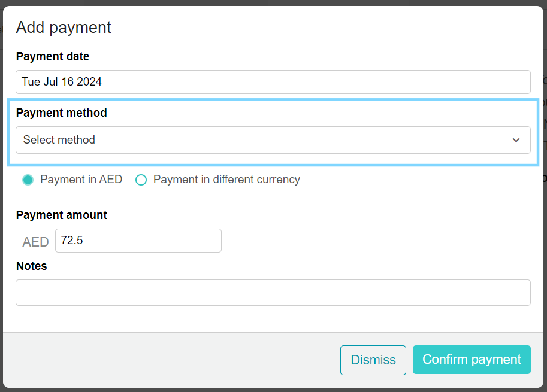Click the Add payment heading
Viewport: 547px width, 392px height.
click(64, 28)
